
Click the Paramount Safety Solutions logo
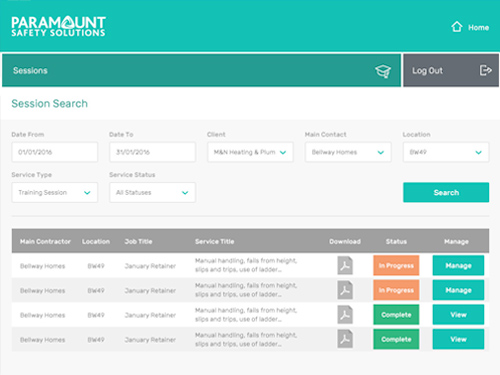click(58, 26)
